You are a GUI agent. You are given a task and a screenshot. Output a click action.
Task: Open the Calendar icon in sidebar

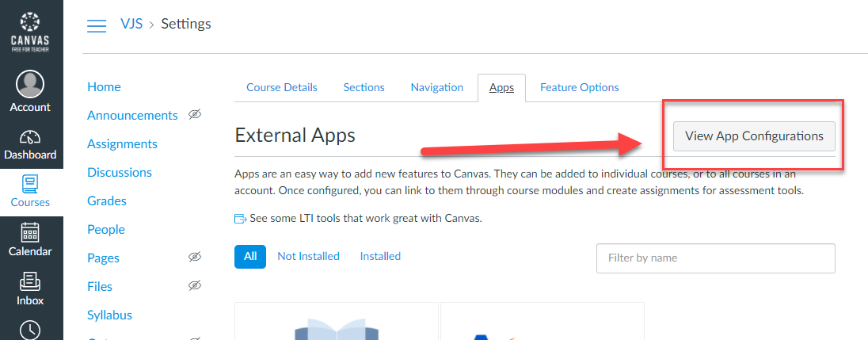pos(31,232)
